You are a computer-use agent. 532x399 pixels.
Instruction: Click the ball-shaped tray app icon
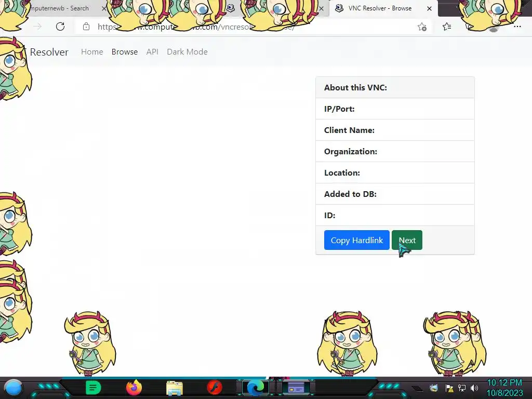434,388
